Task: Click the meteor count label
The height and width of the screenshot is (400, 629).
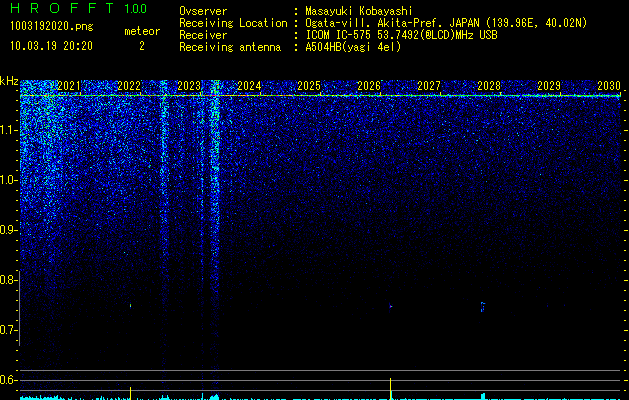Action: pos(142,31)
